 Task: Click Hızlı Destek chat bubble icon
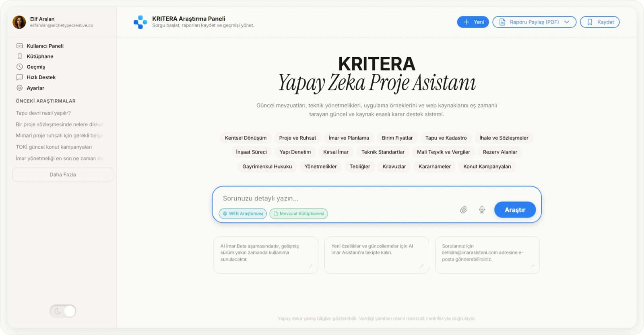19,77
